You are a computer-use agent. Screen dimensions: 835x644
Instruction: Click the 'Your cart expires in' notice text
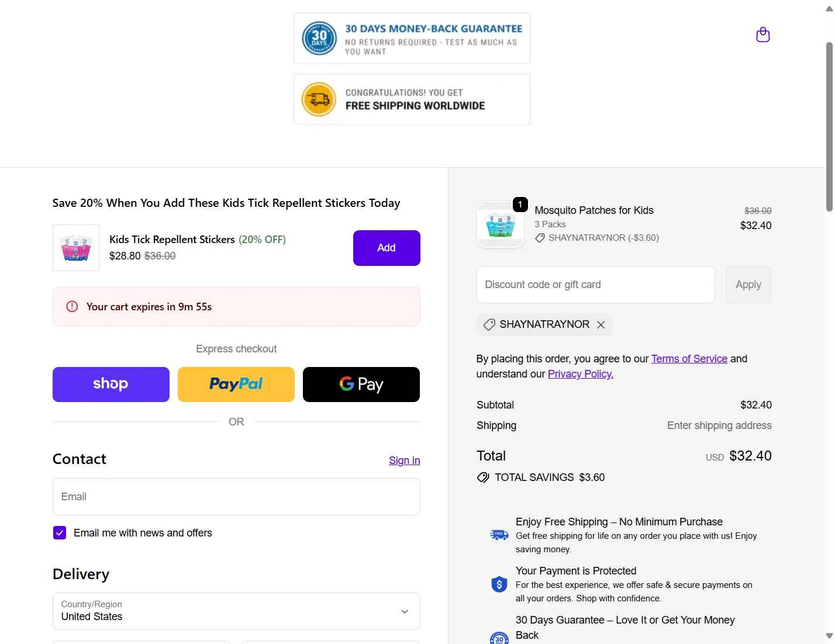tap(149, 307)
